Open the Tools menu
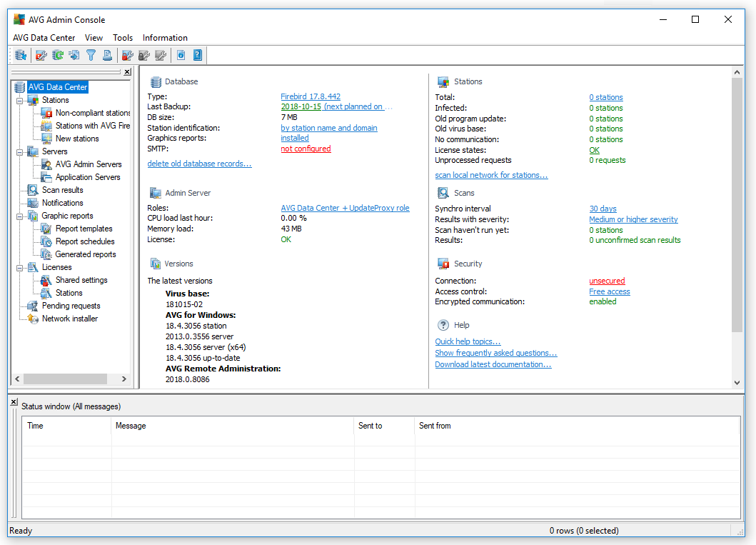Viewport: 756px width, 545px height. point(123,38)
